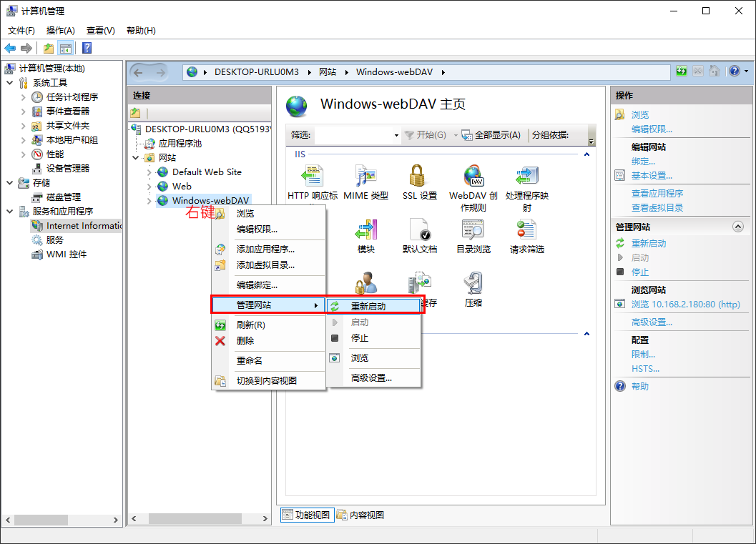Click the connections panel horizontal scrollbar
756x544 pixels.
coord(200,519)
